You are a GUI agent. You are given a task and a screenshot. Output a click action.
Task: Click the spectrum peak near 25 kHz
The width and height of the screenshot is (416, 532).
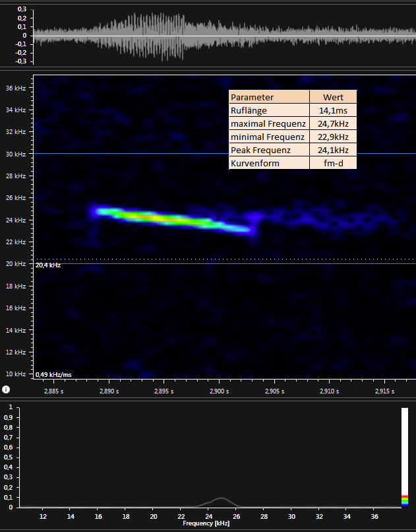[x=221, y=498]
